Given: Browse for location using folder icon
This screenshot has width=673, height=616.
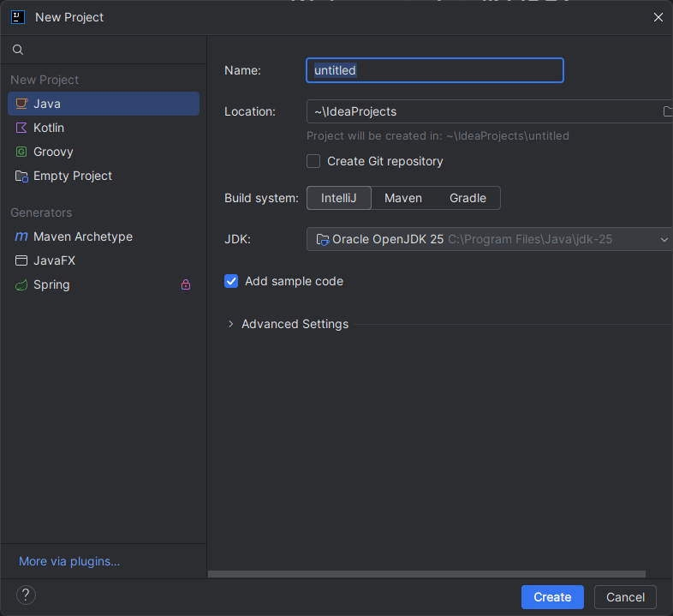Looking at the screenshot, I should [667, 111].
